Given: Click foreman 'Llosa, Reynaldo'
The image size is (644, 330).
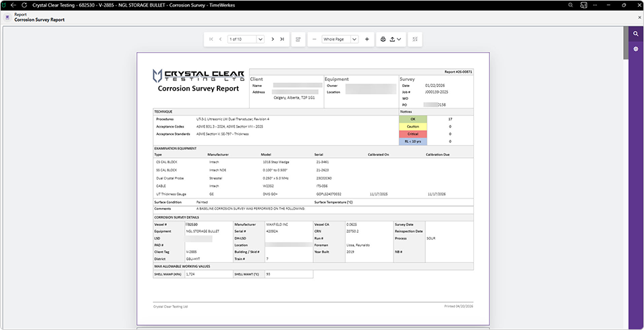Looking at the screenshot, I should pyautogui.click(x=358, y=245).
